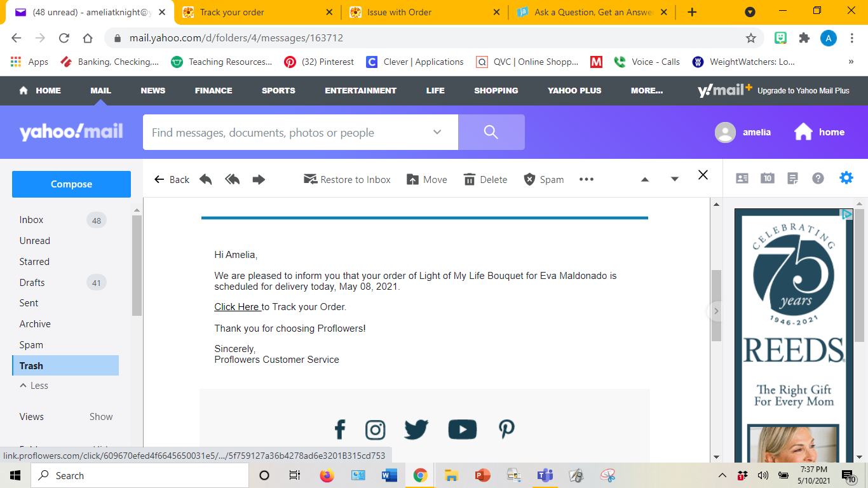Screen dimensions: 868x488
Task: Open the Twitter icon in email footer
Action: [416, 430]
